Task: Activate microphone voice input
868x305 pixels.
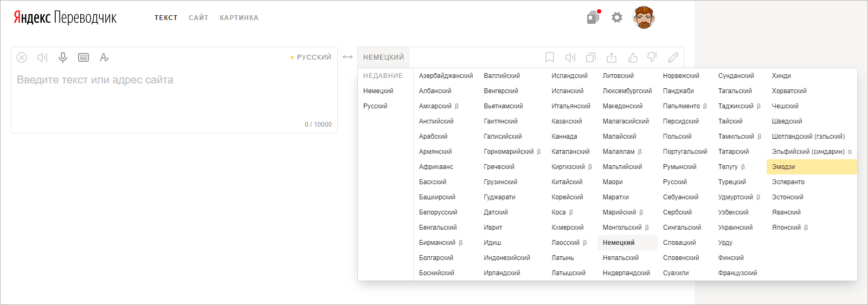Action: point(63,57)
